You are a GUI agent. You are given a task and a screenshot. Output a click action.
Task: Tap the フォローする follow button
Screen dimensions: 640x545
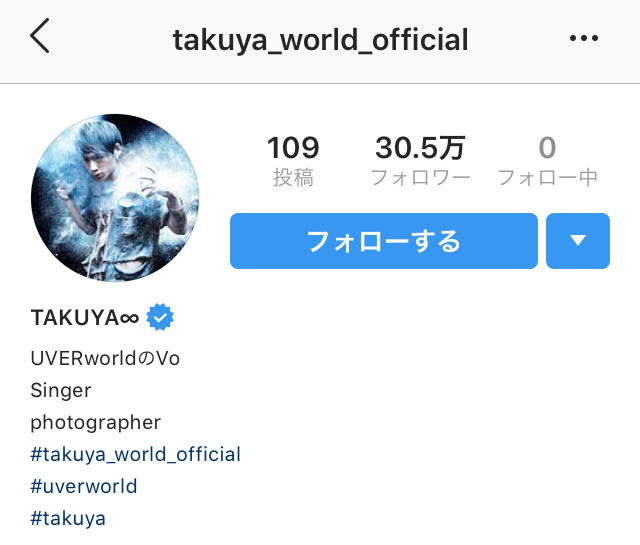[384, 240]
